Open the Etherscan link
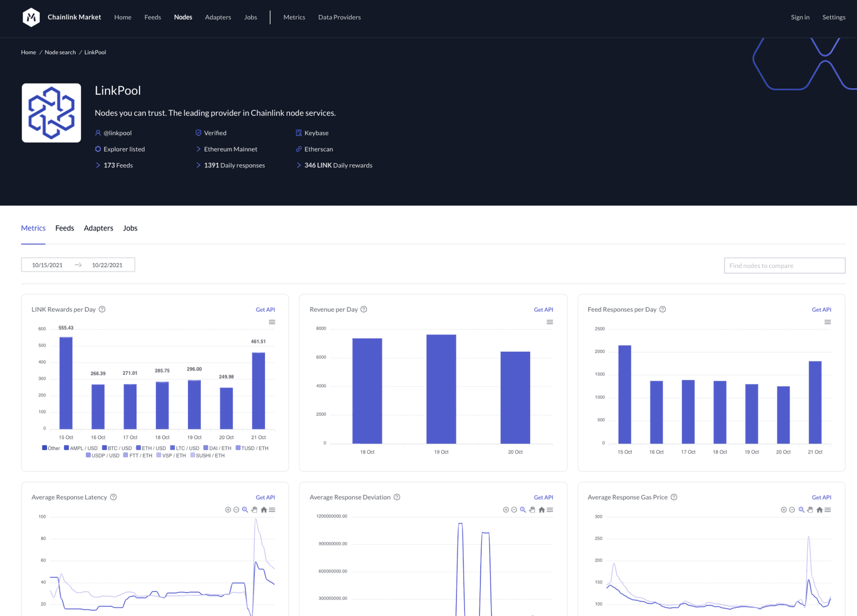Viewport: 857px width, 616px height. [314, 149]
